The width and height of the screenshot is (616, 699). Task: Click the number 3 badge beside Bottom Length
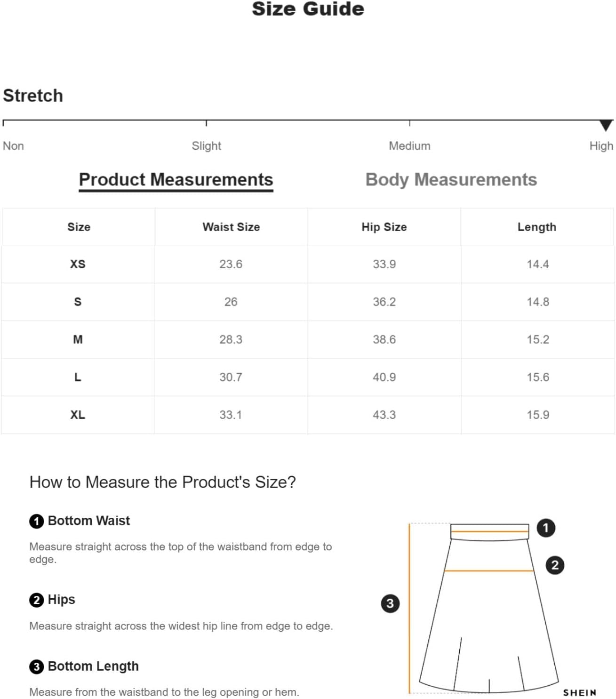[36, 667]
